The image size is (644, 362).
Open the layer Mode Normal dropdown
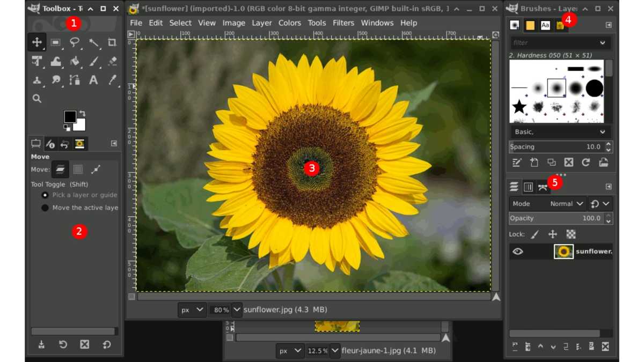click(x=547, y=204)
